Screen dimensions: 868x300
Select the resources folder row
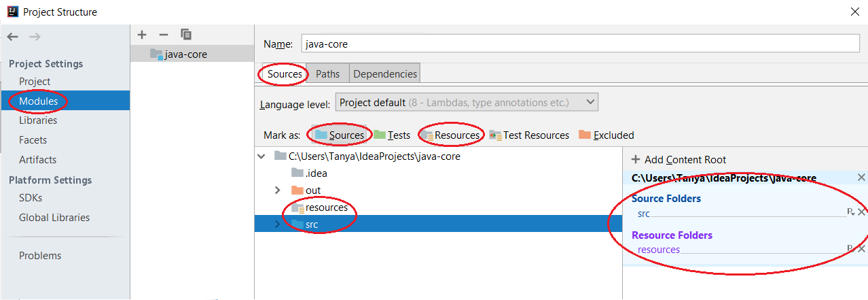(x=438, y=207)
